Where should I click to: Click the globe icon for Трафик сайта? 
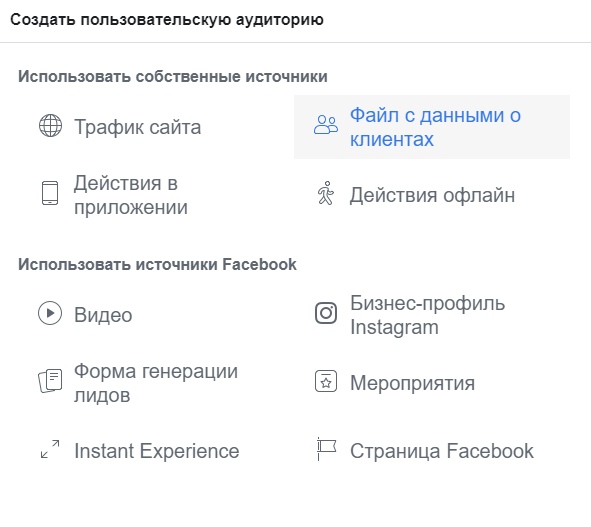point(50,126)
